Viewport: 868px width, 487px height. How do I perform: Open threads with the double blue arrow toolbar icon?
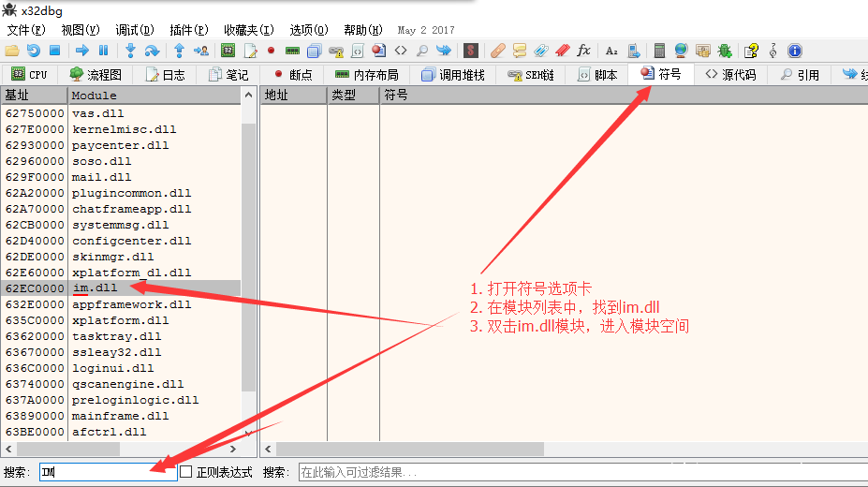(444, 51)
